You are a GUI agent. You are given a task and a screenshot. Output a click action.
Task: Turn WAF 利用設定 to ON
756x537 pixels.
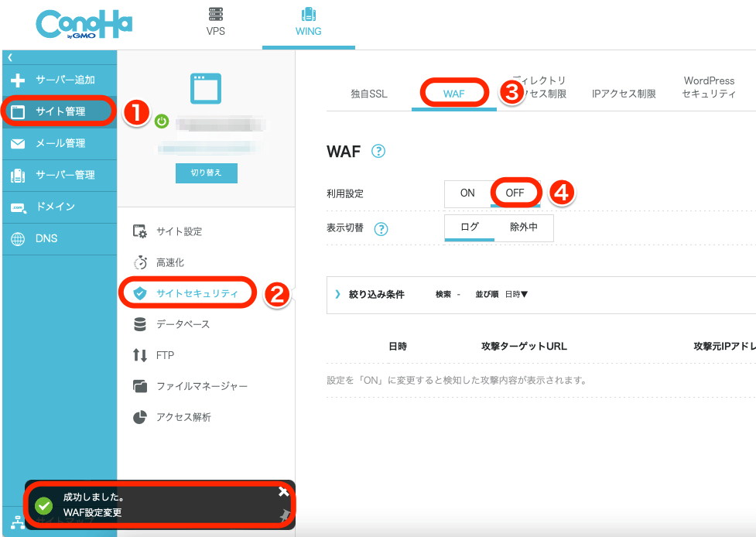coord(467,193)
